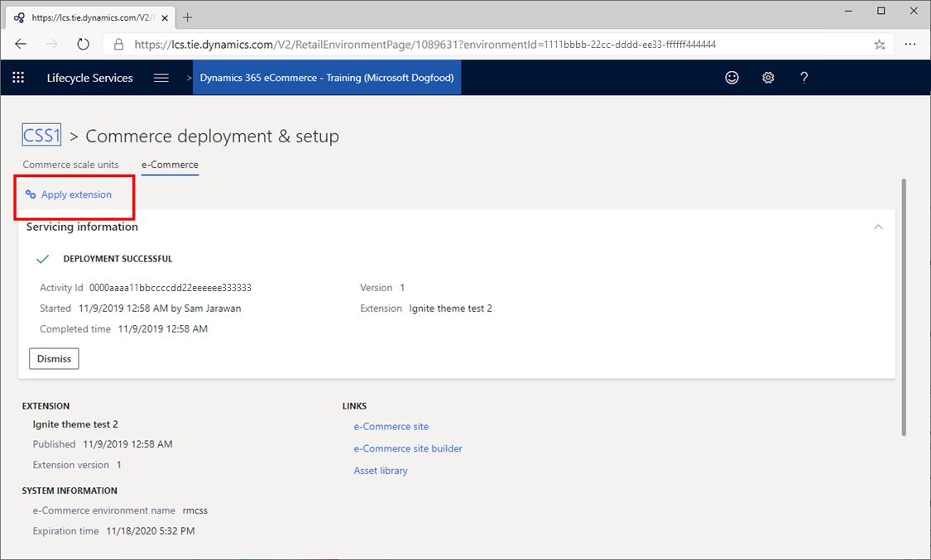Open the app launcher waffle icon
Image resolution: width=931 pixels, height=560 pixels.
coord(17,77)
